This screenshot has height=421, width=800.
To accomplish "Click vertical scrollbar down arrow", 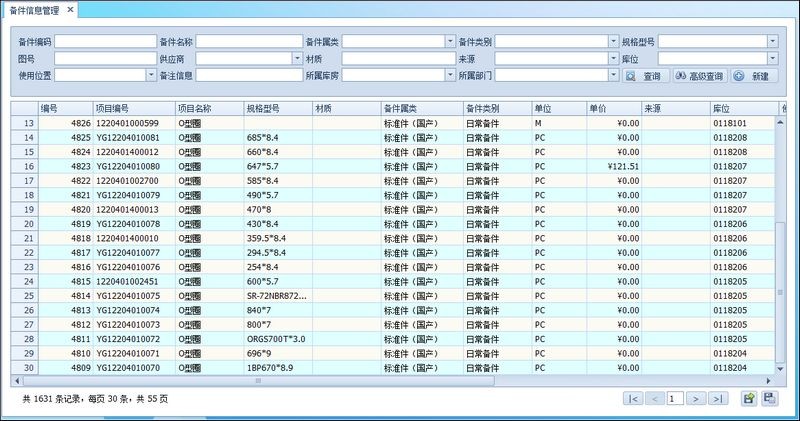I will (780, 369).
